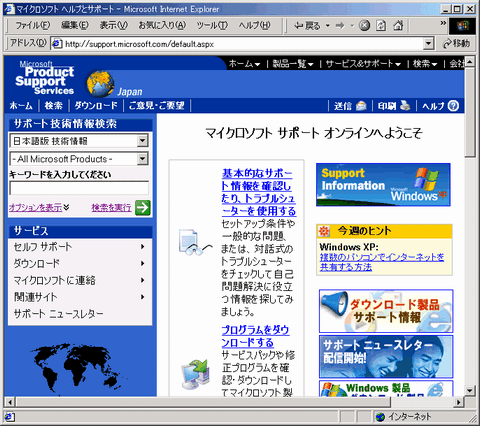The width and height of the screenshot is (480, 426).
Task: Stop page loading with the Stop icon
Action: pyautogui.click(x=364, y=26)
